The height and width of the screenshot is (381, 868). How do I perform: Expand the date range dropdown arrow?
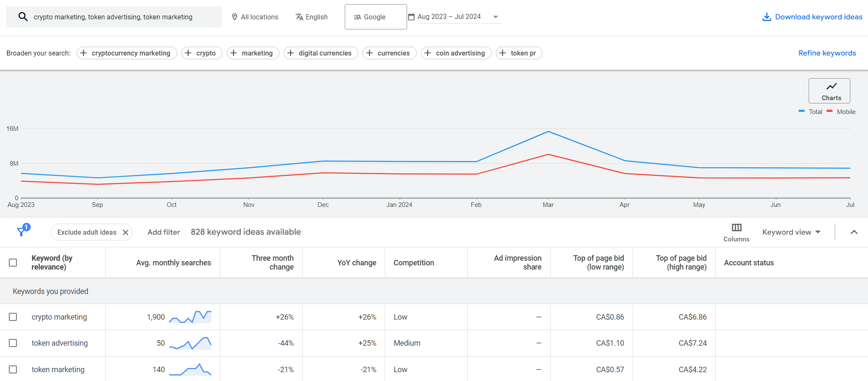(x=496, y=17)
